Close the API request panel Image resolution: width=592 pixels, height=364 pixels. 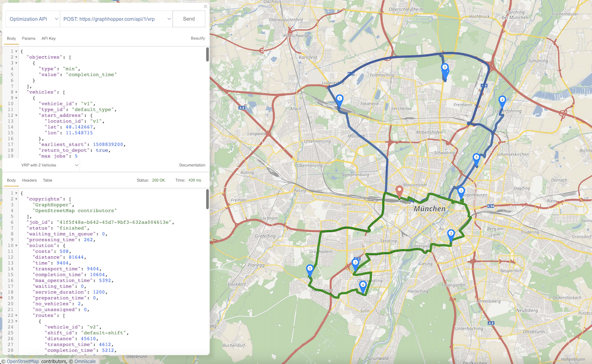point(205,7)
